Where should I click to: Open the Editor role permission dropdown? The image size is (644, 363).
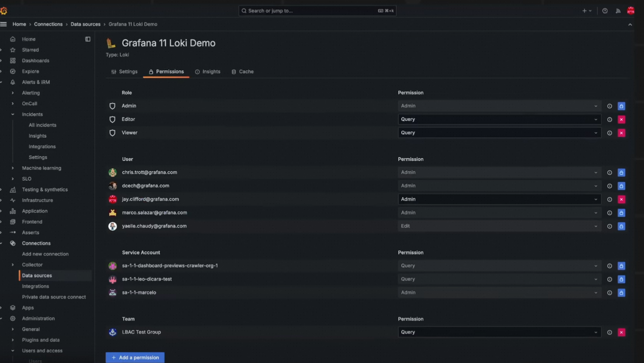point(499,119)
